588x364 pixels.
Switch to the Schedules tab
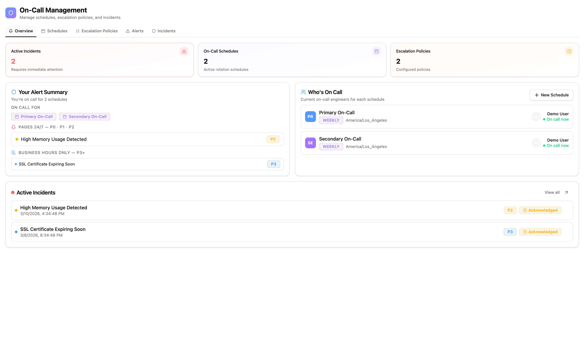coord(54,31)
